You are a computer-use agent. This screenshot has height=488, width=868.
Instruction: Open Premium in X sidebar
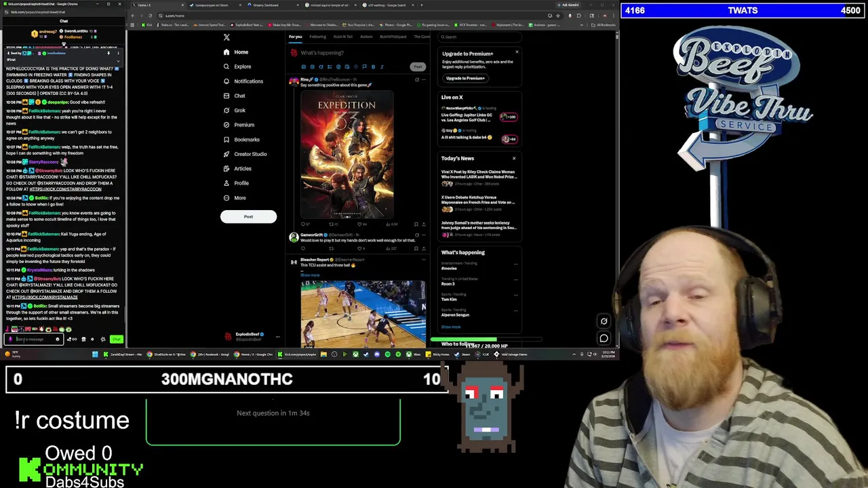pos(239,125)
